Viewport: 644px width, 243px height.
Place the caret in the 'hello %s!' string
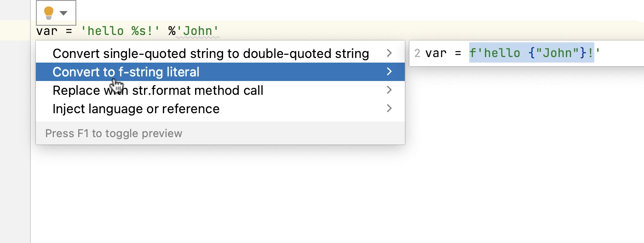121,31
